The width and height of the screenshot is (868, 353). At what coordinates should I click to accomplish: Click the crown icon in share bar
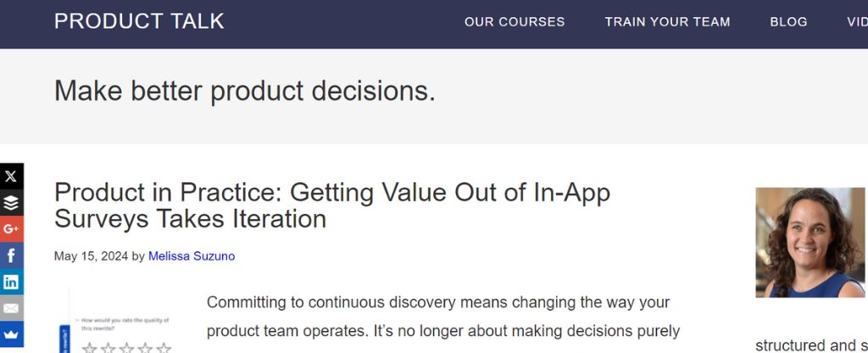[11, 334]
